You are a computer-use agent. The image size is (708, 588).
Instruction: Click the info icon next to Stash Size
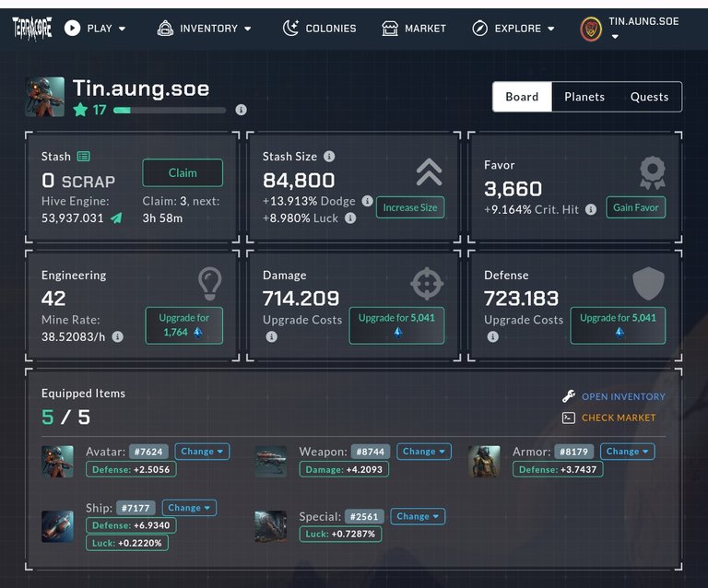coord(329,156)
